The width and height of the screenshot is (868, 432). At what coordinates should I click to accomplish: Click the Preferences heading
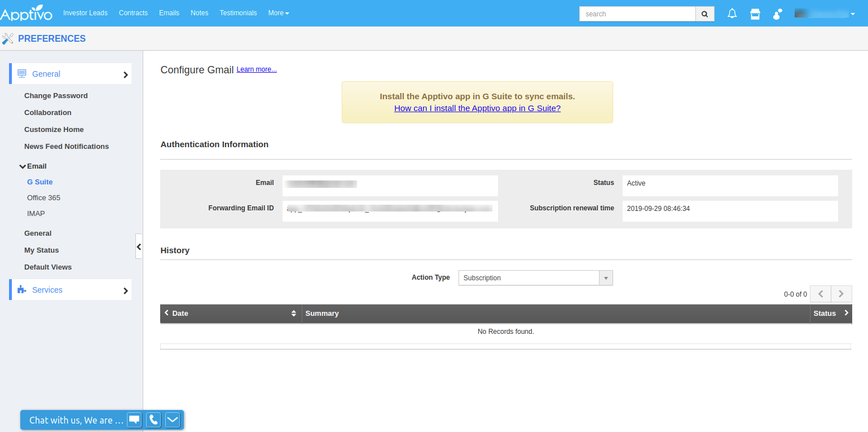[x=52, y=38]
